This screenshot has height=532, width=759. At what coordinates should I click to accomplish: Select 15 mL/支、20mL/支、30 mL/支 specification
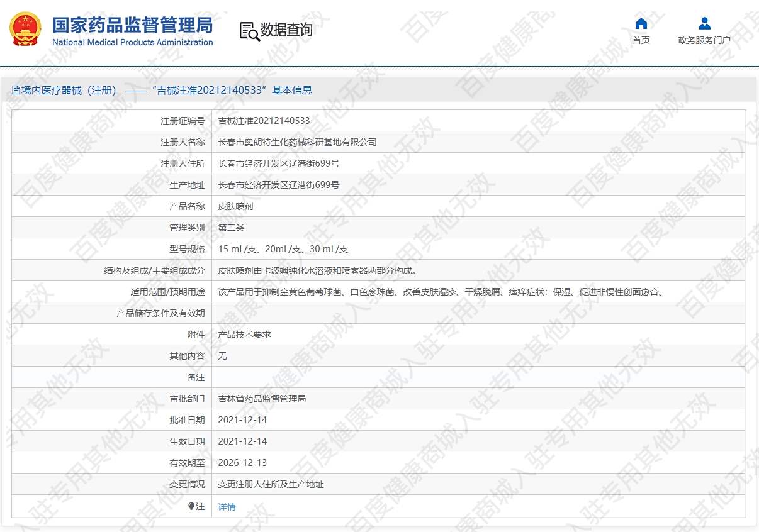click(283, 249)
